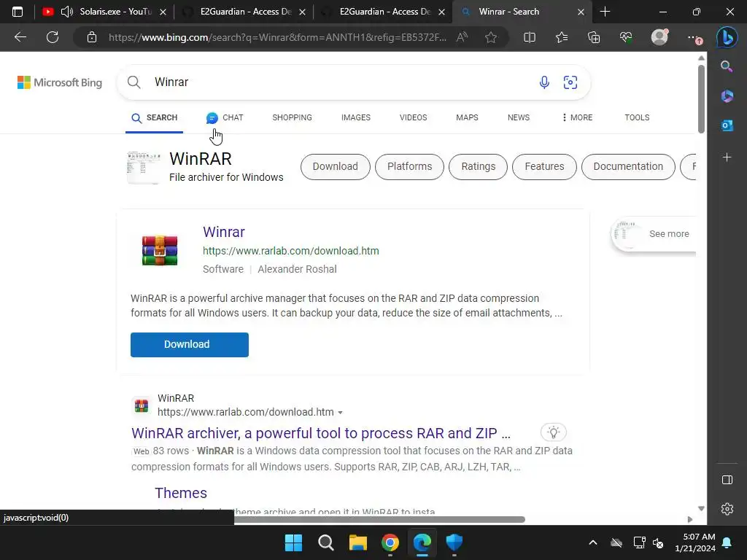Select the VIDEOS search tab
Image resolution: width=747 pixels, height=560 pixels.
click(x=413, y=117)
